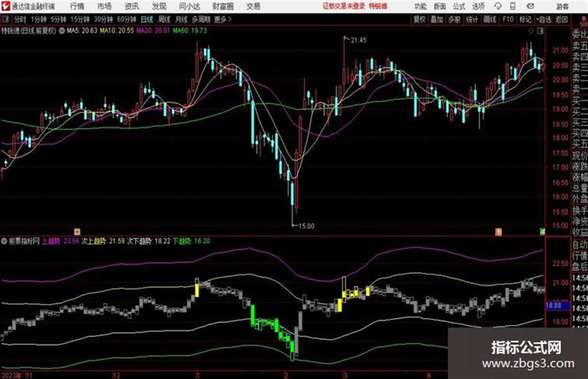Click the MA10: 20.55 value
Screen dimensions: 588x379
tap(116, 30)
